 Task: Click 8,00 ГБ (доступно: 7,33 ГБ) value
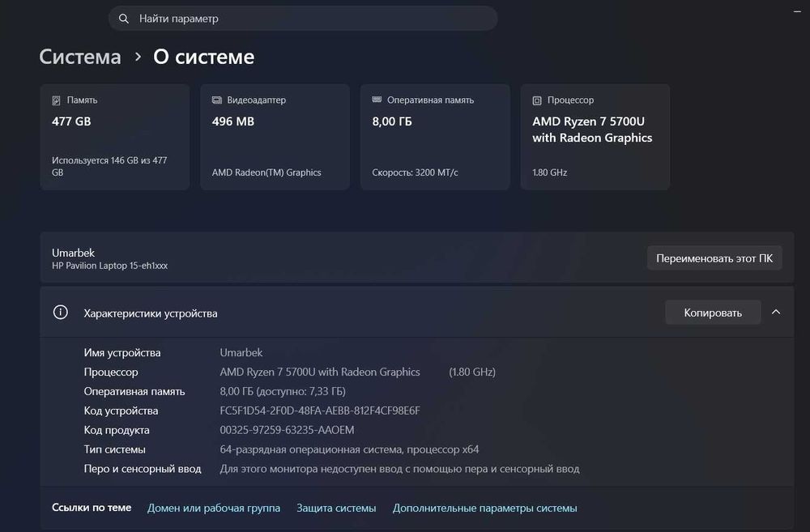283,392
